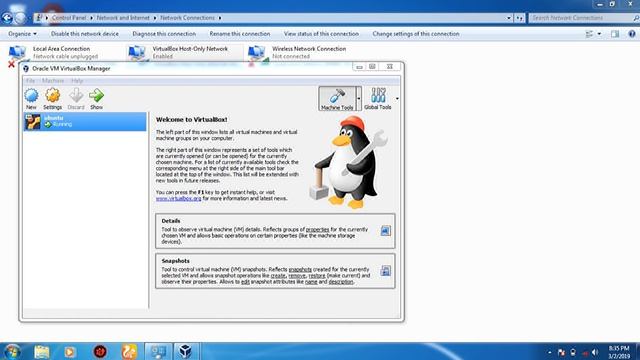Click Rename this connection
The height and width of the screenshot is (360, 640).
coord(240,34)
